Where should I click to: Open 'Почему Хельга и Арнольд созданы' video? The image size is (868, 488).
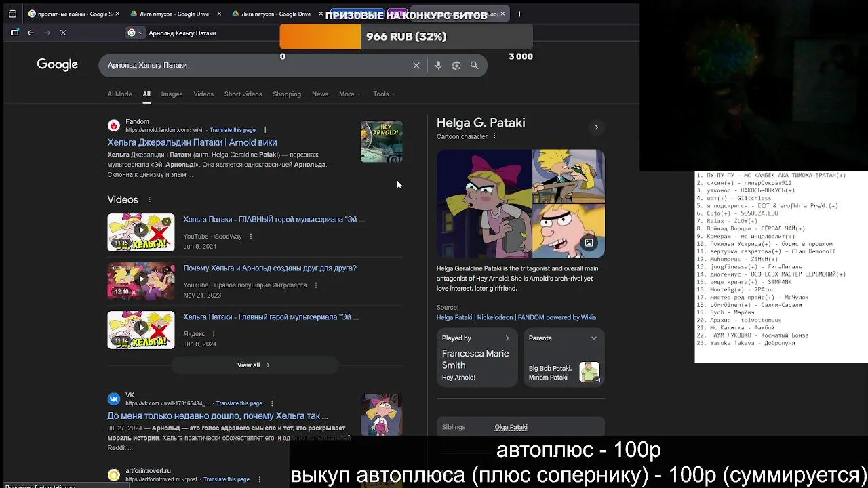(x=270, y=268)
